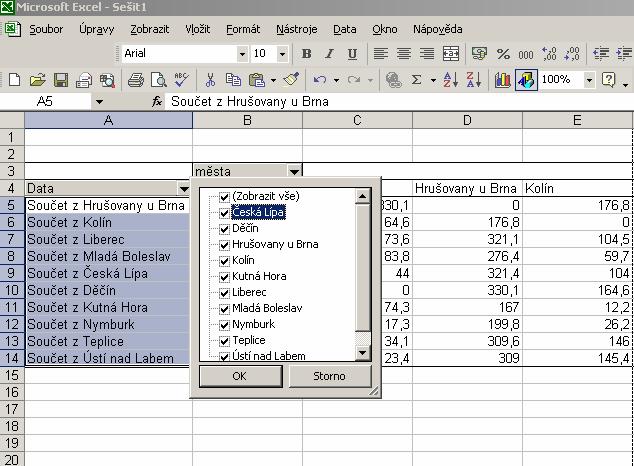Uncheck the Kolín checkbox in list

[224, 261]
